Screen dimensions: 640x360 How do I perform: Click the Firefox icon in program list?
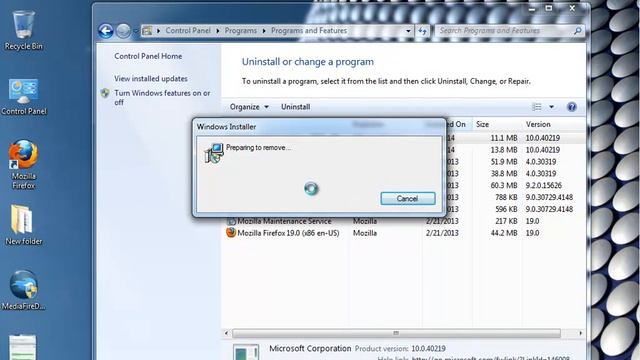click(x=231, y=233)
